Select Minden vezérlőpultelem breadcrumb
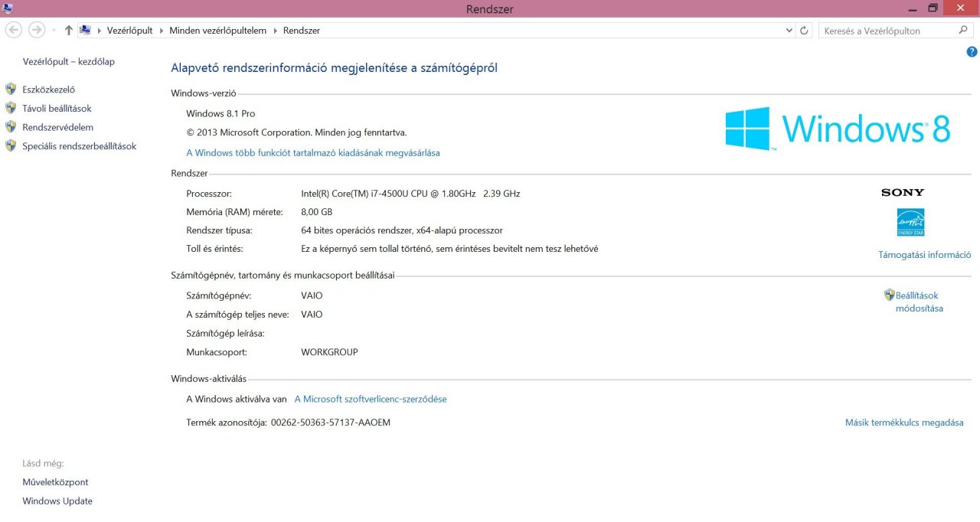Viewport: 980px width, 522px height. pyautogui.click(x=218, y=31)
